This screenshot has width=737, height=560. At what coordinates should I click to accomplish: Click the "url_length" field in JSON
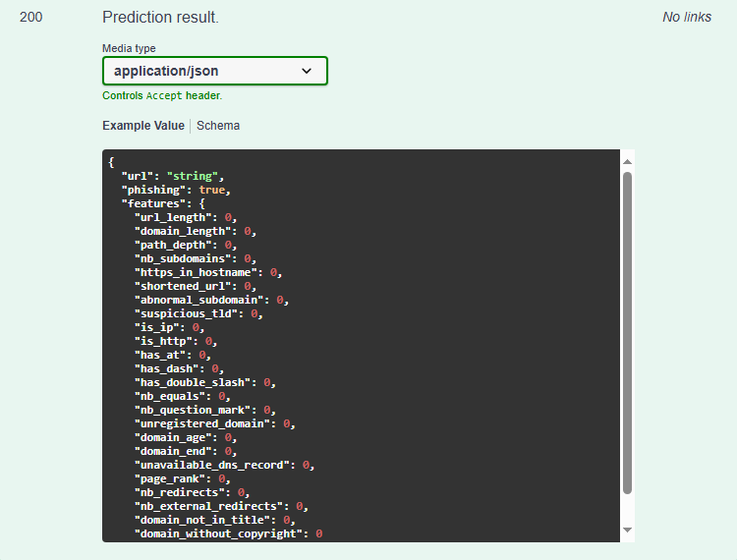(174, 217)
